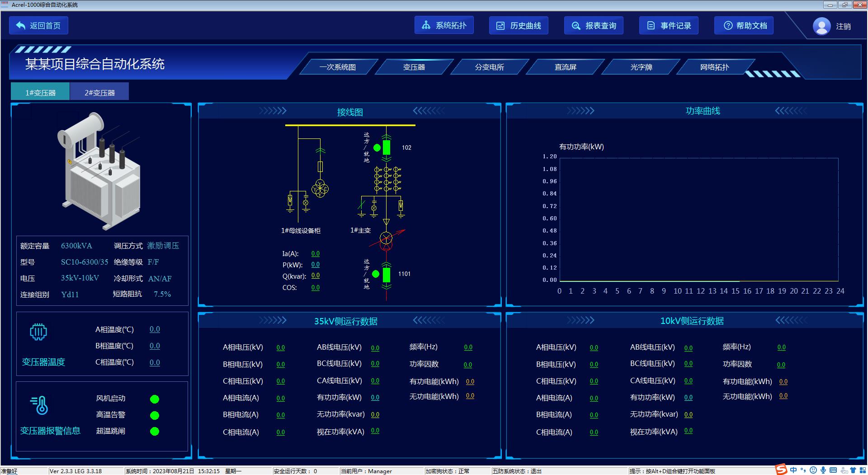
Task: Open the 直流屏 navigation tab
Action: point(565,67)
